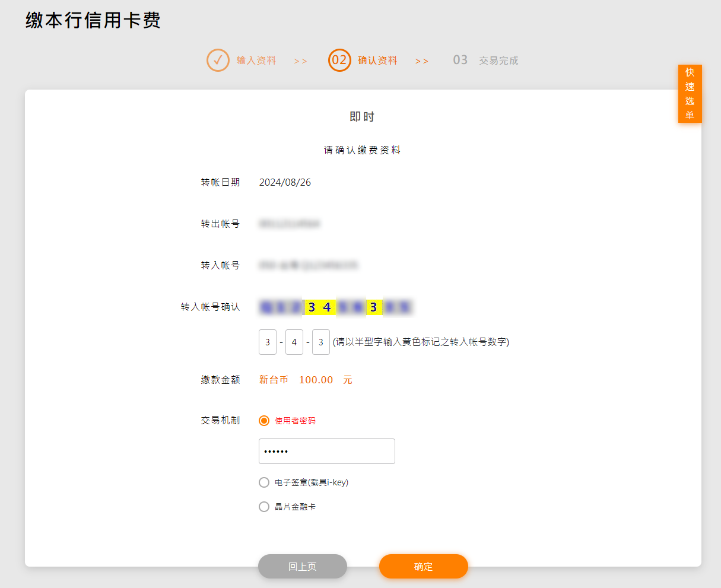Click the middle account digit box containing 4
This screenshot has width=721, height=588.
click(x=294, y=342)
